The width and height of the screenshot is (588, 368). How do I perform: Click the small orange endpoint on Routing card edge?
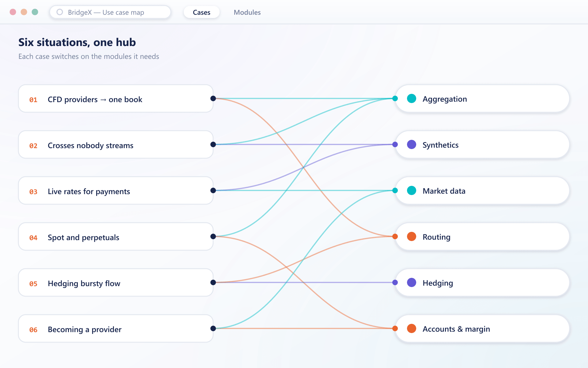(x=395, y=236)
